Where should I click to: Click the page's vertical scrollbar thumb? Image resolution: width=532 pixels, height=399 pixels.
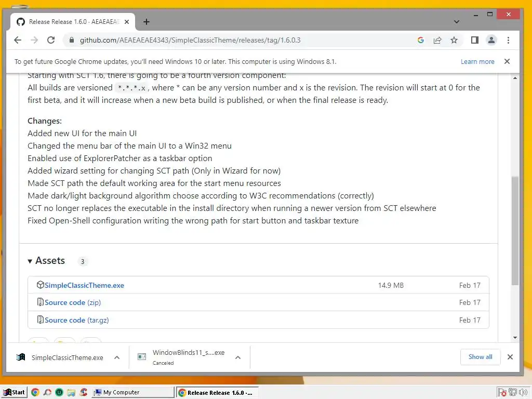pos(515,231)
